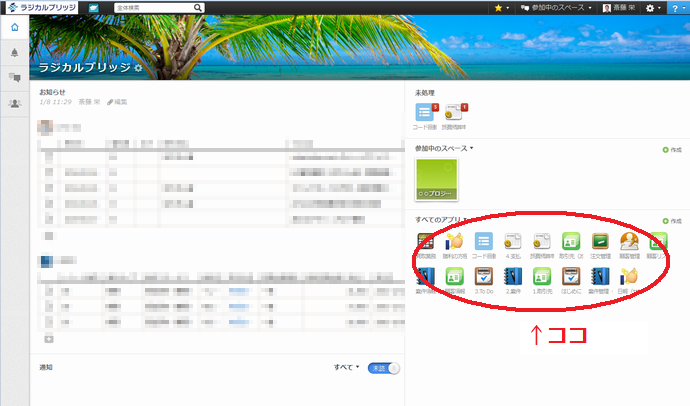Open messages via the sidebar speech-bubble icon
Viewport: 690px width, 406px height.
pyautogui.click(x=15, y=78)
